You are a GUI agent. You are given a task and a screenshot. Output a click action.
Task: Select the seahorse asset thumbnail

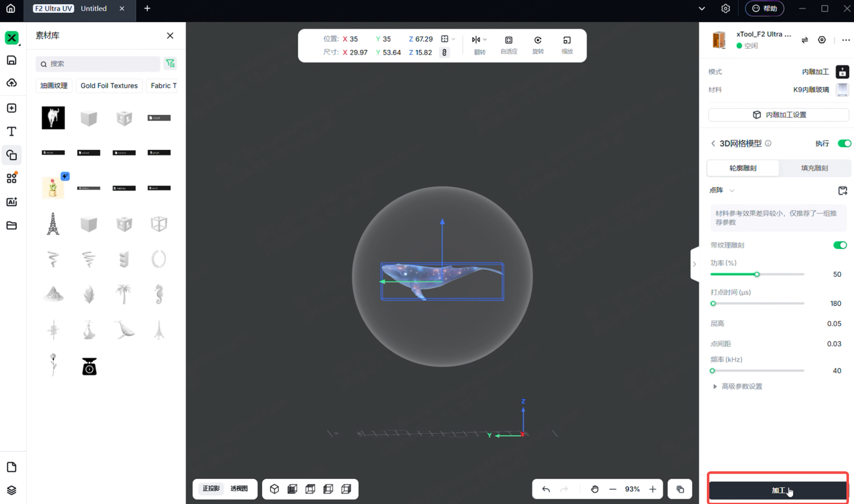coord(159,294)
